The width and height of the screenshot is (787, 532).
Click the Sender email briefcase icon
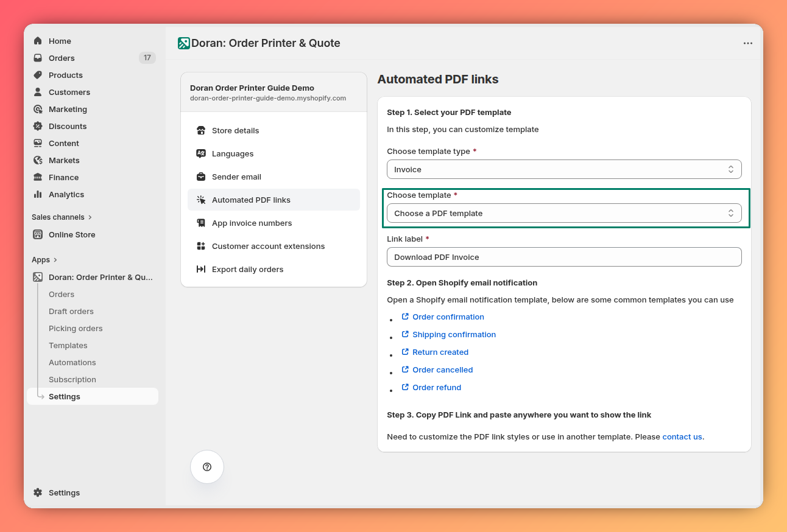coord(201,177)
